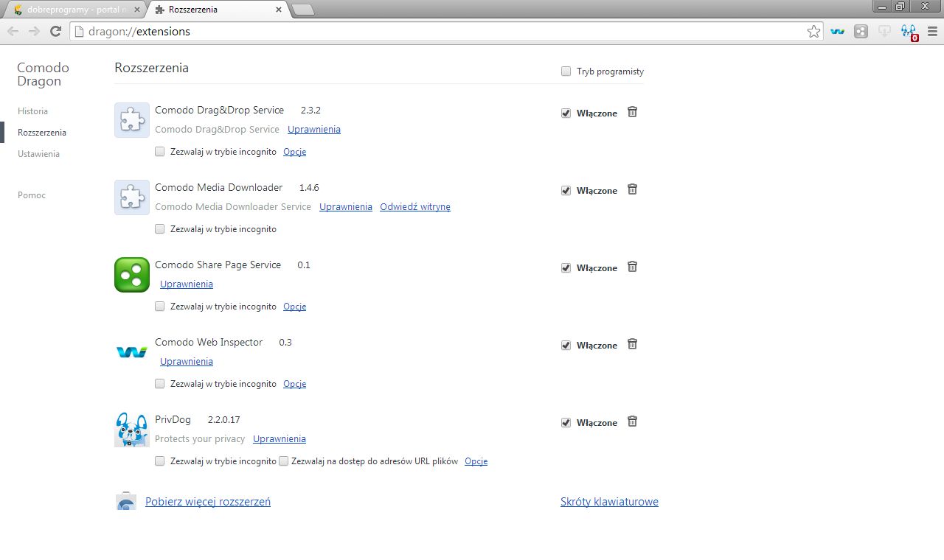View PrivDog Uprawnienia link
944x560 pixels.
(x=280, y=439)
